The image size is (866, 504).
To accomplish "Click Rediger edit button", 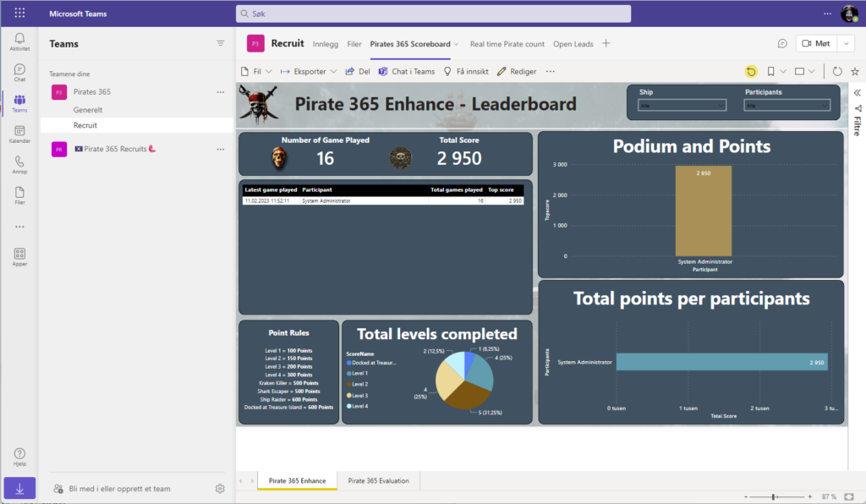I will coord(517,71).
